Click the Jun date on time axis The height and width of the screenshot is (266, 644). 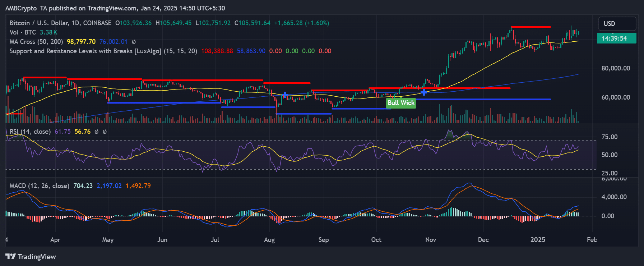pyautogui.click(x=162, y=240)
